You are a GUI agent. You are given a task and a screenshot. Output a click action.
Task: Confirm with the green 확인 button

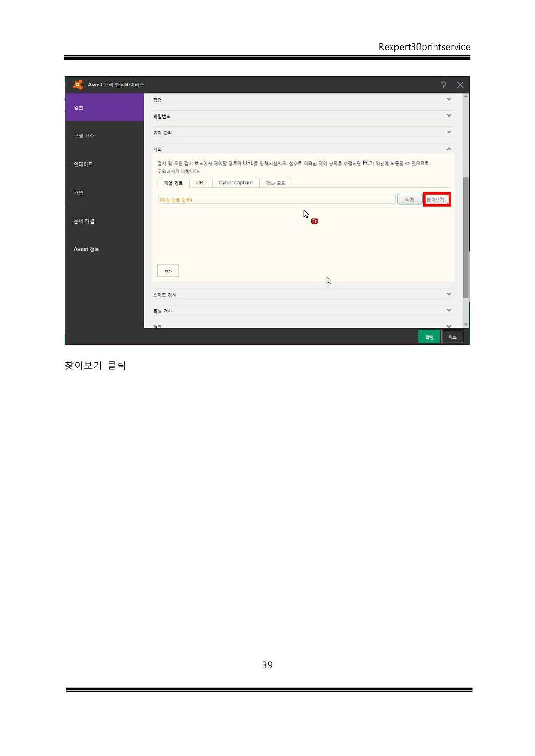429,337
